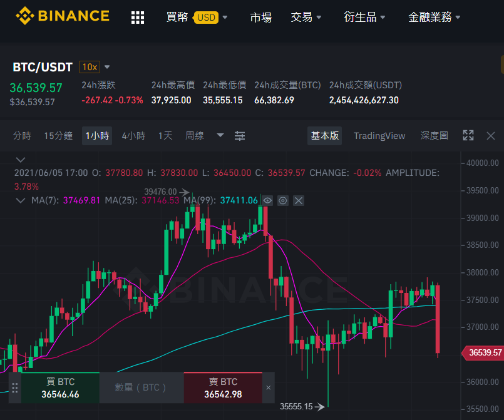Click the 10x leverage badge
The width and height of the screenshot is (504, 420).
click(90, 67)
